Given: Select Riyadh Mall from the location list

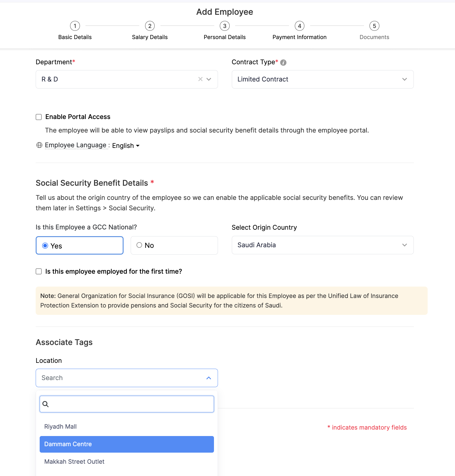Looking at the screenshot, I should [60, 426].
